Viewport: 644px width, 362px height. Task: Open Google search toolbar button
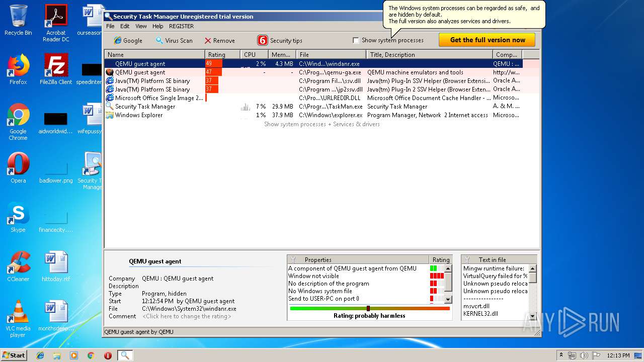[x=128, y=40]
